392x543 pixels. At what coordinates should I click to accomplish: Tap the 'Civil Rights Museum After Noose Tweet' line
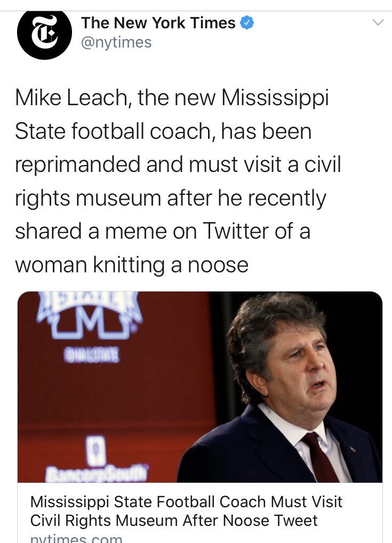point(174,520)
